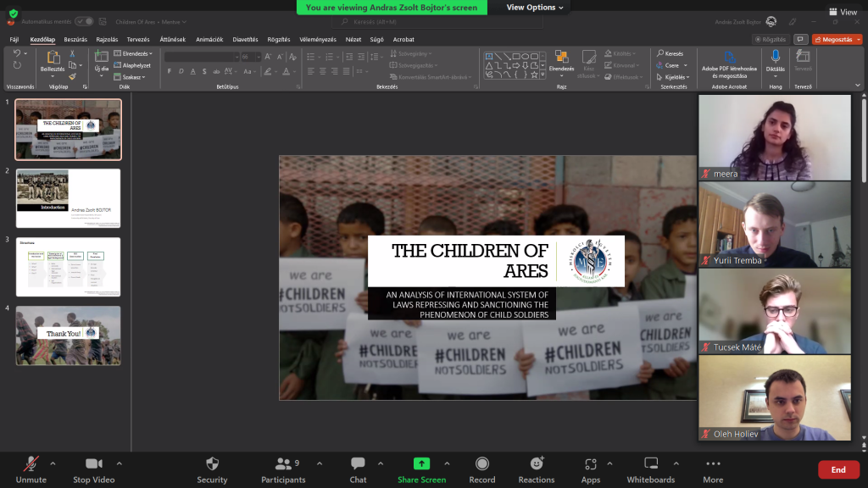
Task: Open the Beszúrás ribbon tab
Action: point(75,39)
